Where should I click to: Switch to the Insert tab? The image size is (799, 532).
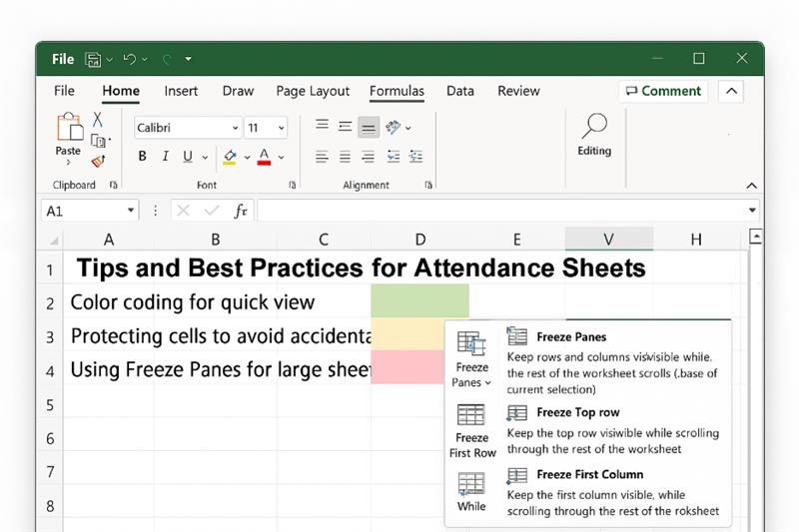pos(181,91)
